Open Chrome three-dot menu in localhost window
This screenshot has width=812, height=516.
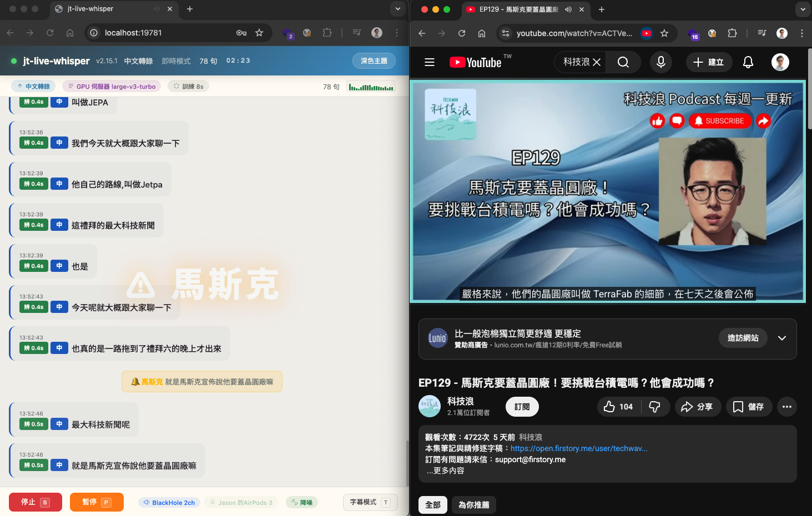point(397,33)
